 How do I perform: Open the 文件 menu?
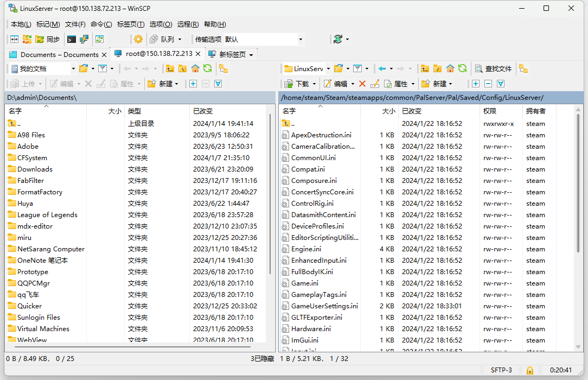[x=75, y=24]
